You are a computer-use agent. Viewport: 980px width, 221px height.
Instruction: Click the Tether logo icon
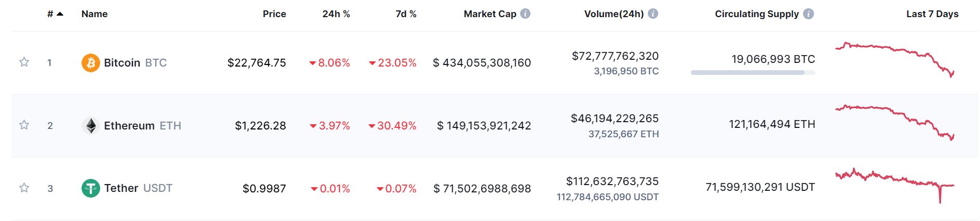pos(90,188)
